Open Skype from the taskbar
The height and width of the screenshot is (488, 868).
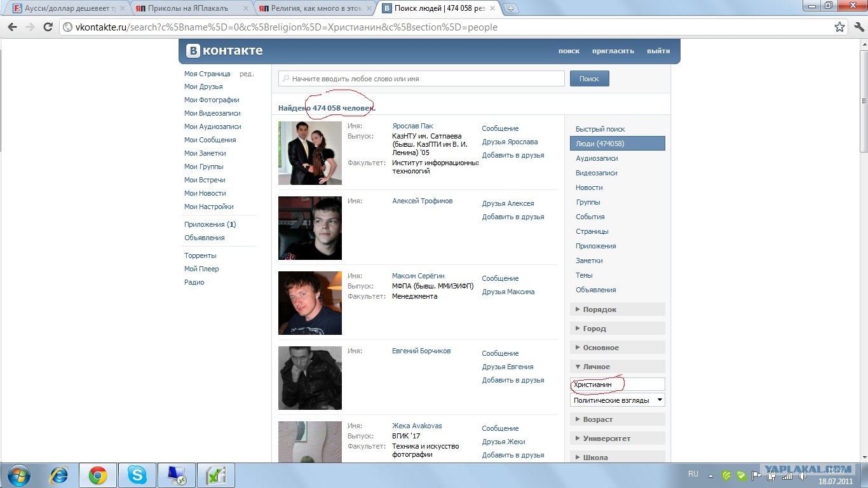pyautogui.click(x=137, y=475)
